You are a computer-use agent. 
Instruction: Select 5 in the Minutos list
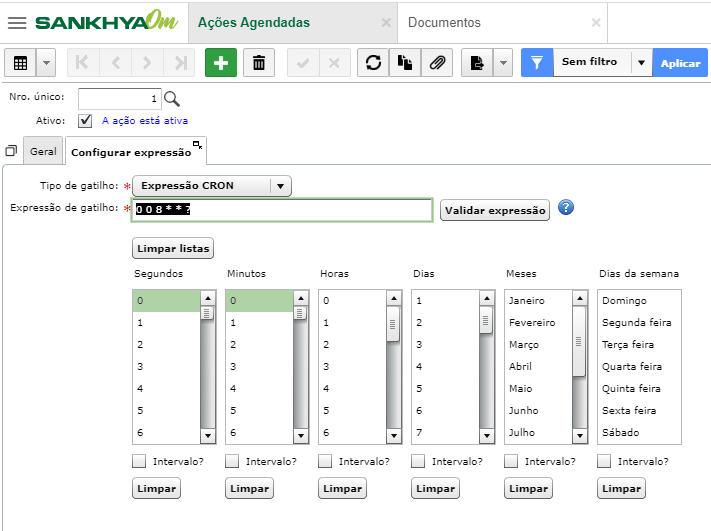(259, 410)
